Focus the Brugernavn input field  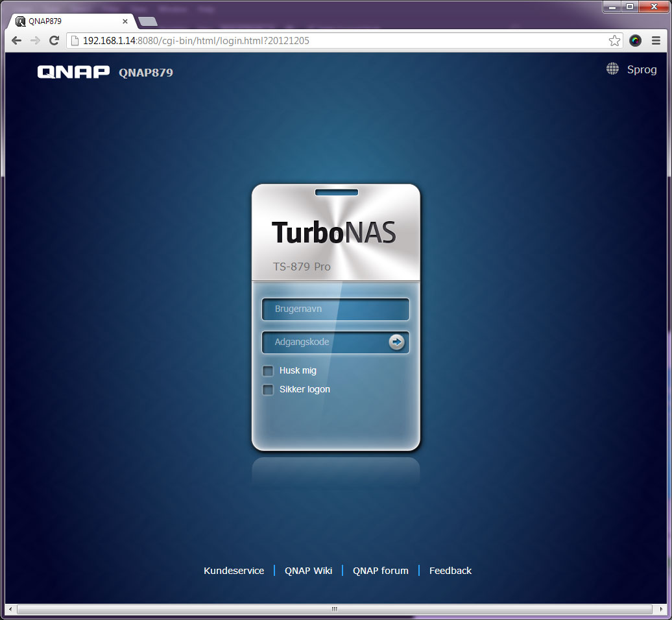[x=335, y=309]
